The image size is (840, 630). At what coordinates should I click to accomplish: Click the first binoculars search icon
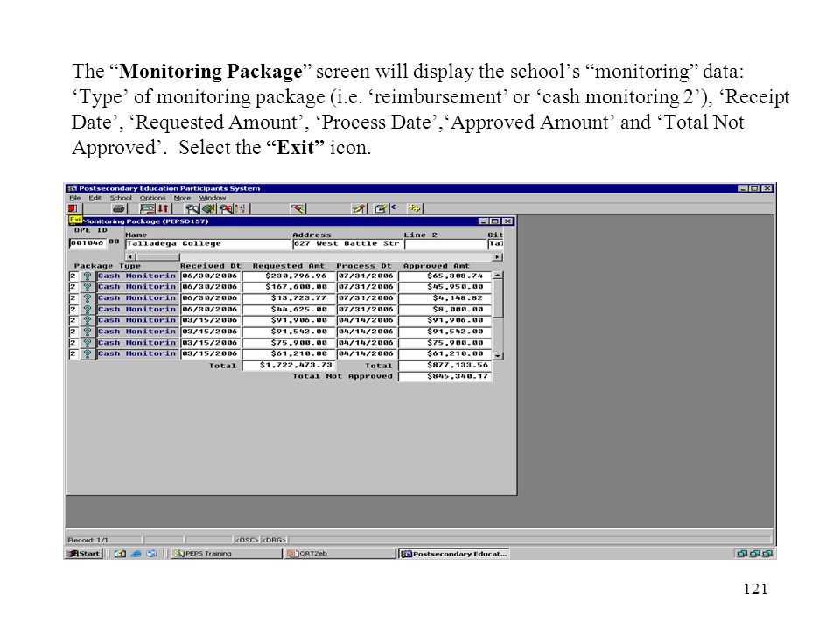point(192,208)
